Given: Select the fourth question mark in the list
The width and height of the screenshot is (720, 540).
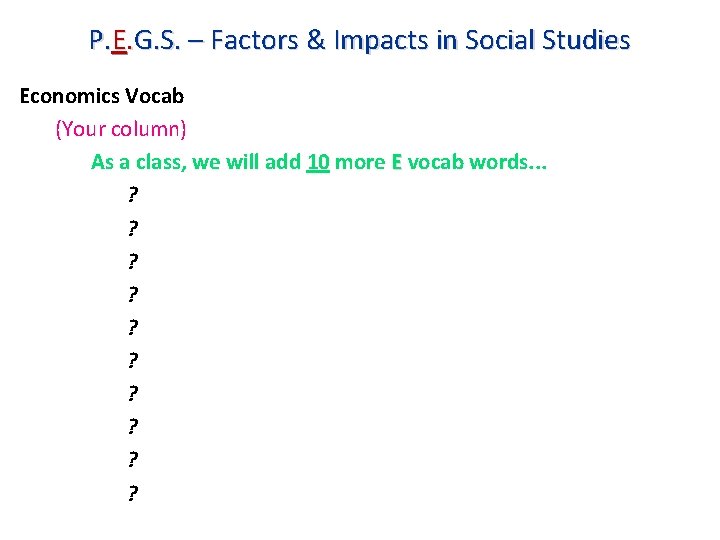Looking at the screenshot, I should [133, 294].
